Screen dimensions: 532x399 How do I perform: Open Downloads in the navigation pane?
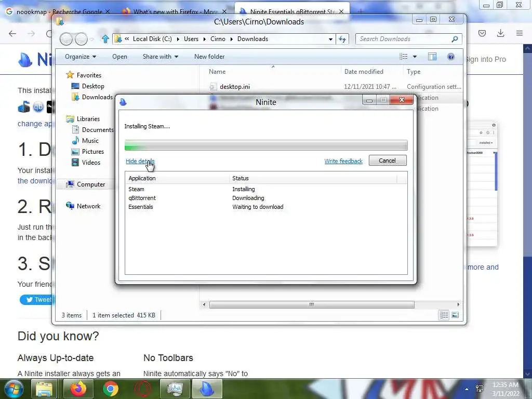97,97
